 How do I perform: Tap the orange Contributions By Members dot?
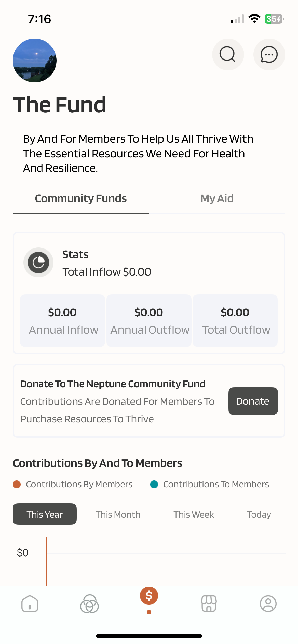[17, 485]
